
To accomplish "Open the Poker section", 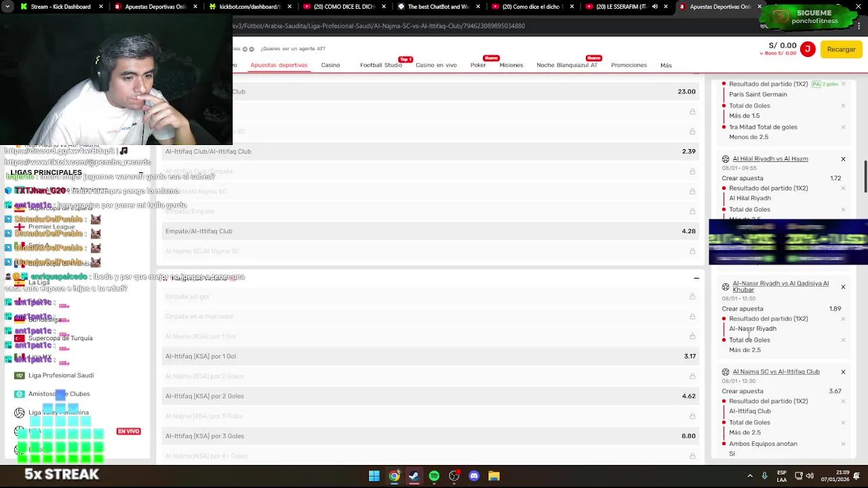I will [x=478, y=65].
